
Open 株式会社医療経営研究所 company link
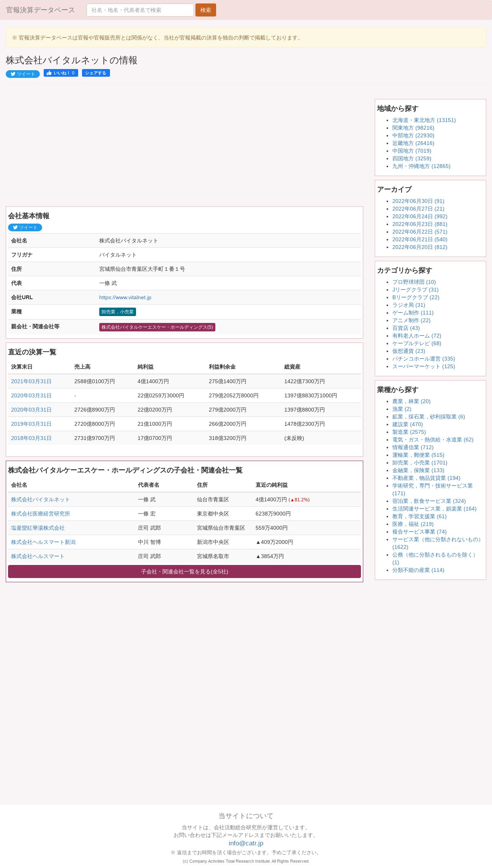(41, 514)
